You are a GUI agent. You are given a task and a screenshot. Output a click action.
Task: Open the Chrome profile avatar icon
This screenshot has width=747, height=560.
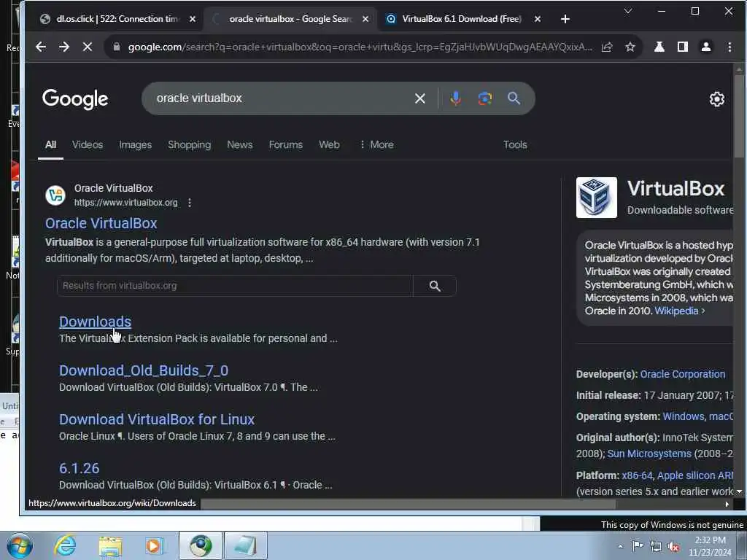[706, 47]
